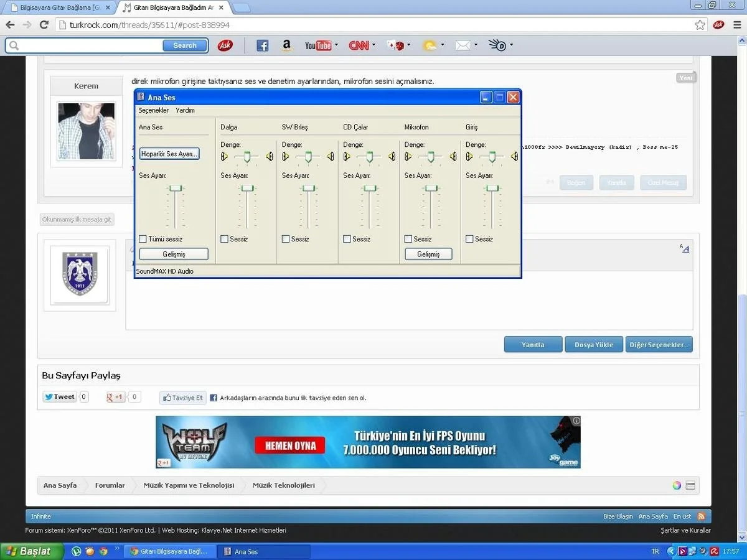Bookmark page with the star icon
This screenshot has width=747, height=560.
[x=700, y=25]
